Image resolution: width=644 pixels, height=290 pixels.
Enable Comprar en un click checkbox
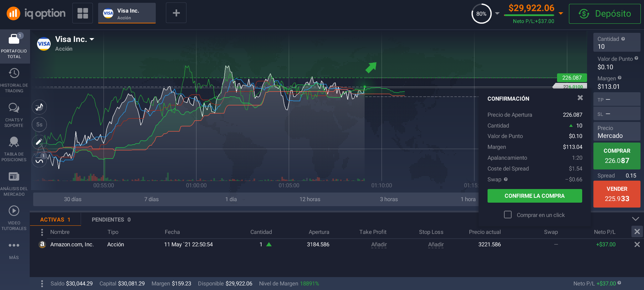(x=508, y=215)
